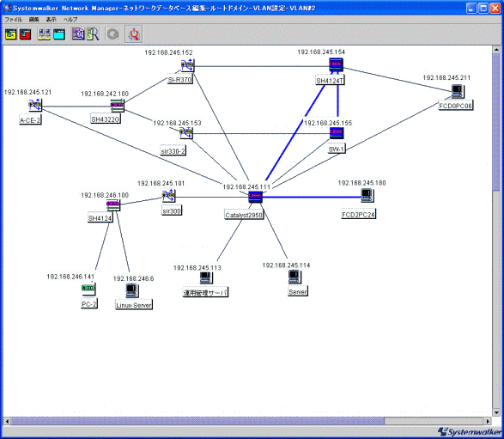Click the 運用管理サーバ node label
This screenshot has width=504, height=439.
pos(205,293)
